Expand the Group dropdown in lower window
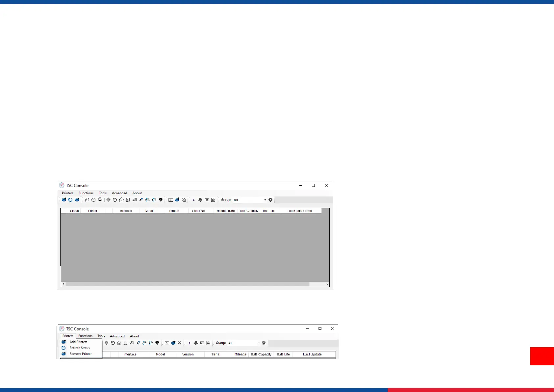Viewport: 554px width, 392px height. 259,343
